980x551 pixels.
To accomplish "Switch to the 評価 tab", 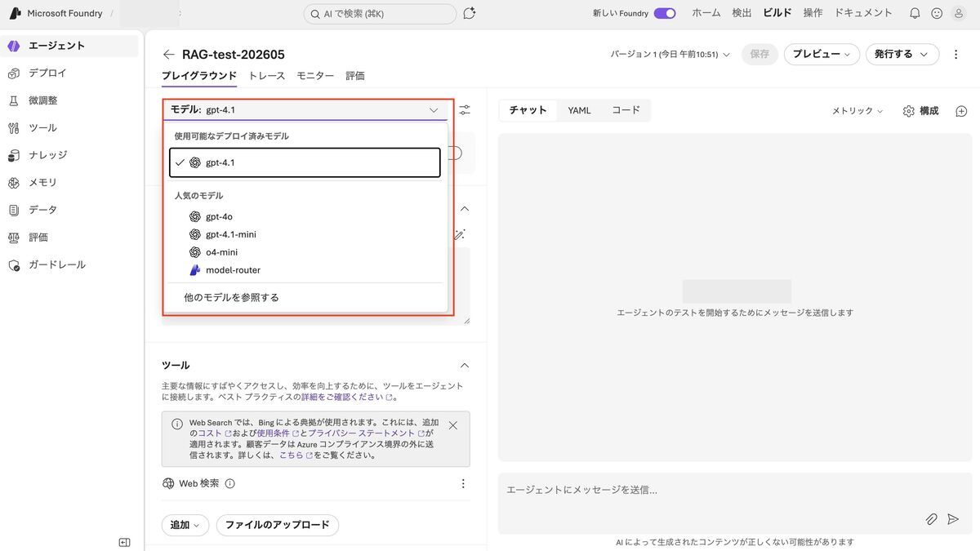I will [355, 76].
